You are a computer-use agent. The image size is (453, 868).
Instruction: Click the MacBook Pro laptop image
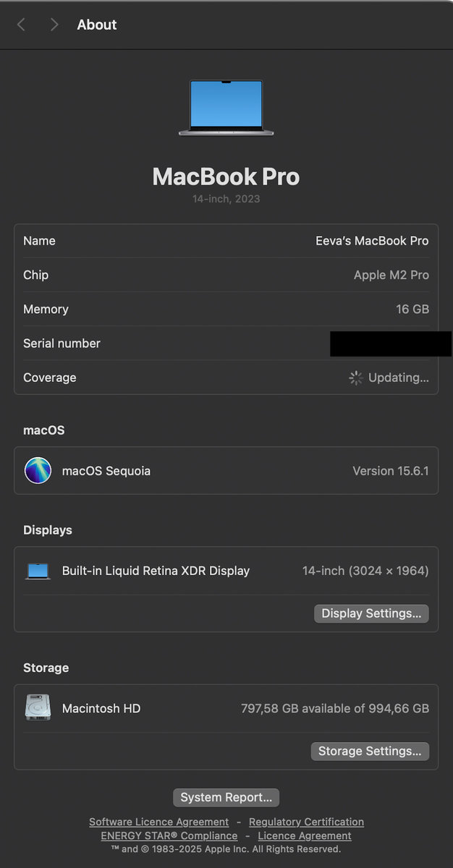click(x=226, y=108)
